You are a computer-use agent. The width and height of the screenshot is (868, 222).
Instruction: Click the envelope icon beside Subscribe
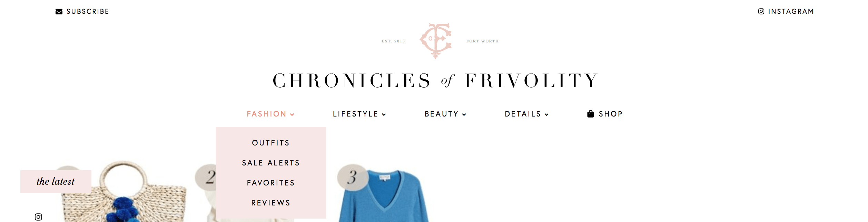[59, 12]
